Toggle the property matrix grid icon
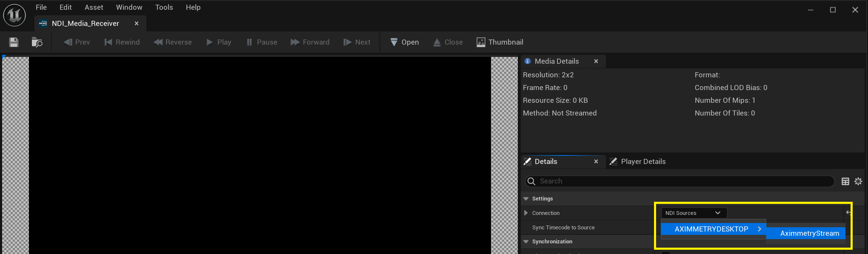This screenshot has height=254, width=868. click(845, 181)
